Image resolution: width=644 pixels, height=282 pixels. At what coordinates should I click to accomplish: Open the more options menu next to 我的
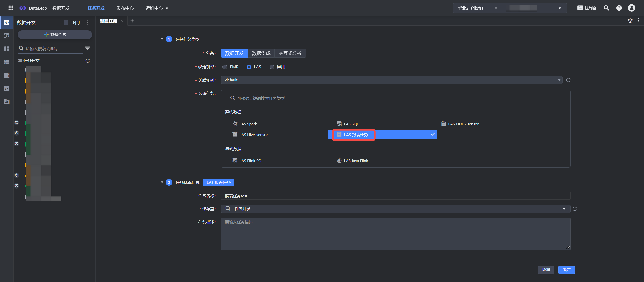(88, 23)
